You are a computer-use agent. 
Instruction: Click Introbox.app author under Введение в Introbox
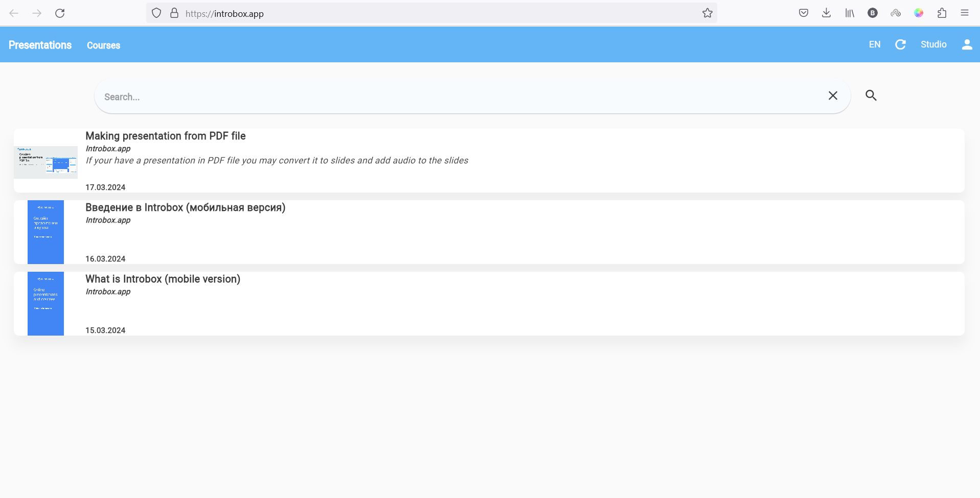pyautogui.click(x=108, y=220)
